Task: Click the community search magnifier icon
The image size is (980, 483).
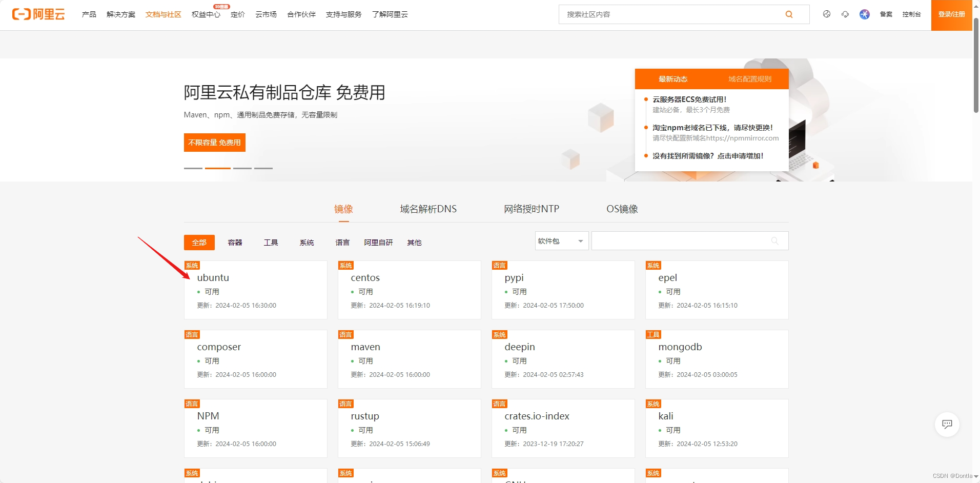Action: pos(788,14)
